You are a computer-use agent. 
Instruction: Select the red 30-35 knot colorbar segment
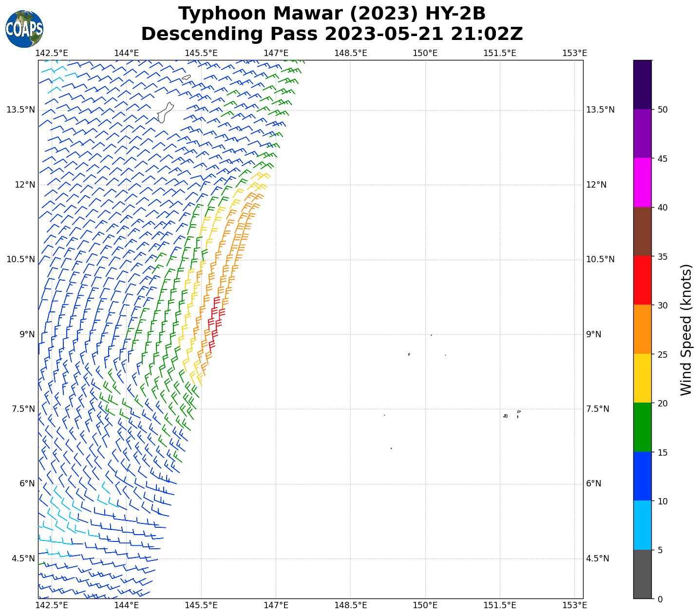[642, 280]
